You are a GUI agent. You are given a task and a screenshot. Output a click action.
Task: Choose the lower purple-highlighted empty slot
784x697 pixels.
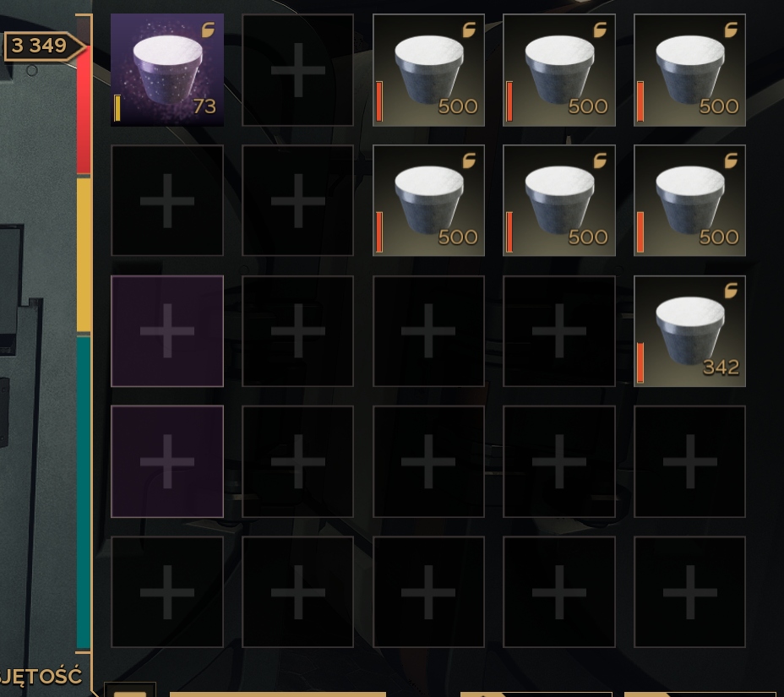pyautogui.click(x=167, y=461)
